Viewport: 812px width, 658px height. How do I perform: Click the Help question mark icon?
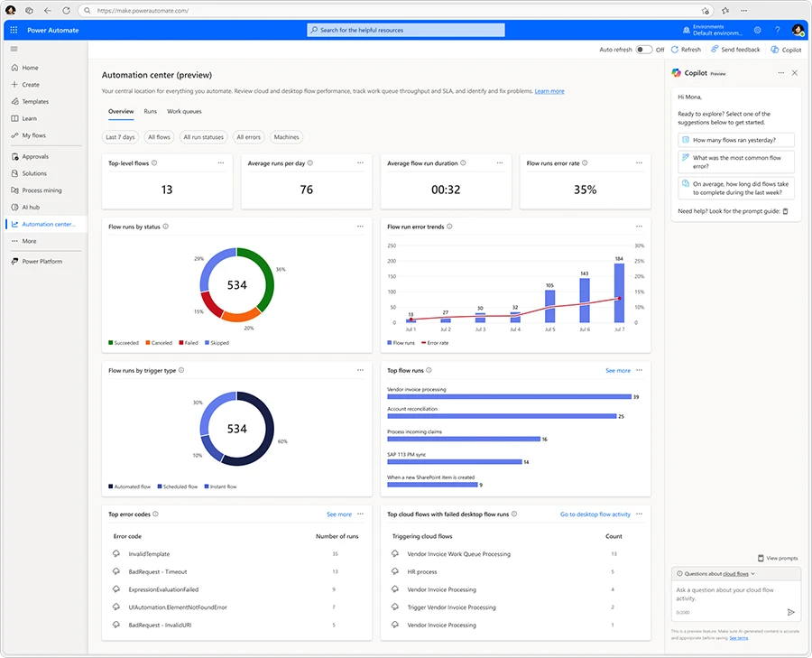point(777,30)
